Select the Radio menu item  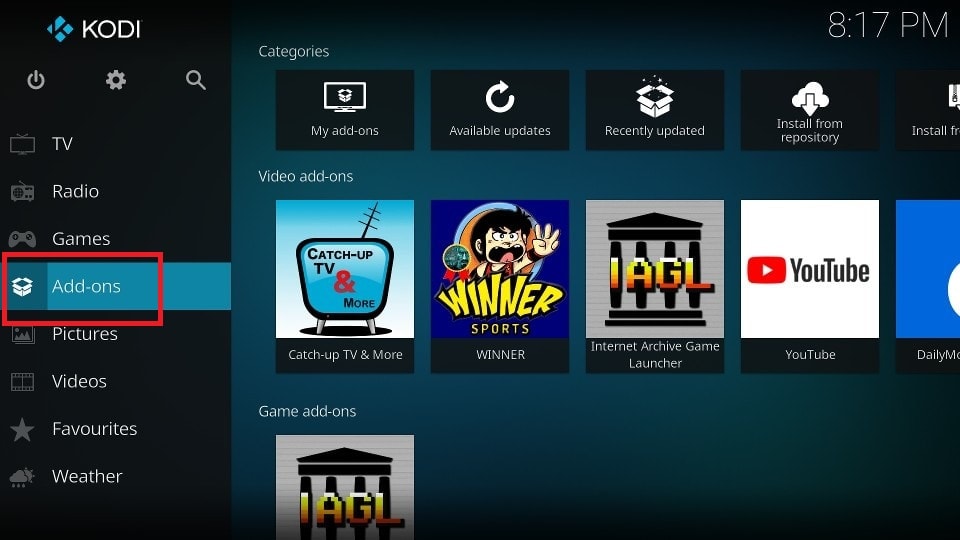click(116, 191)
